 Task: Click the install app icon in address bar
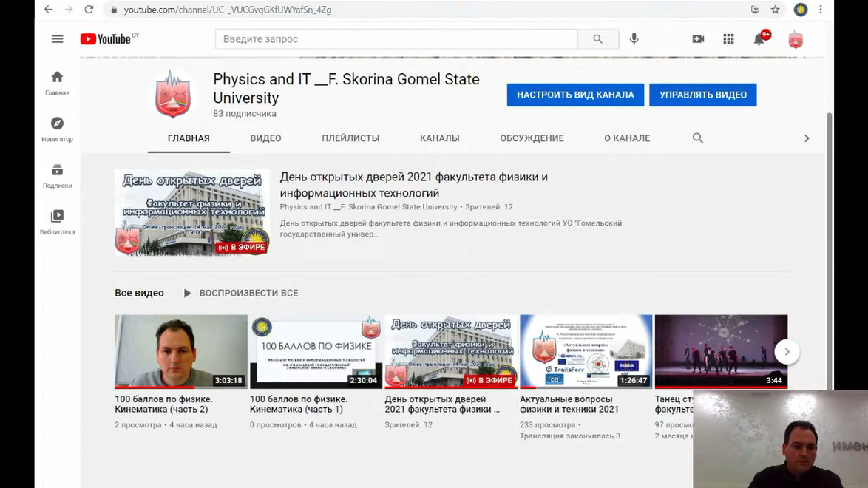tap(755, 10)
